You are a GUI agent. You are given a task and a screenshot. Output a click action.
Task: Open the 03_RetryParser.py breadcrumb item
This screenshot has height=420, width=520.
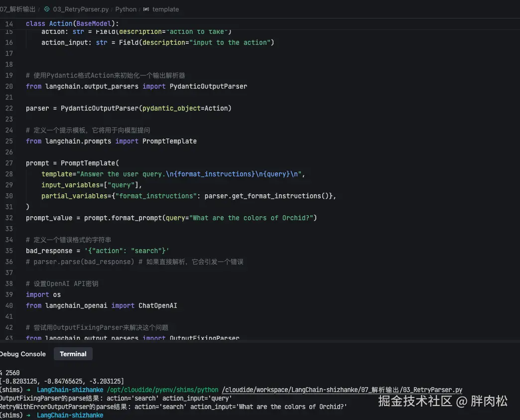(x=81, y=9)
